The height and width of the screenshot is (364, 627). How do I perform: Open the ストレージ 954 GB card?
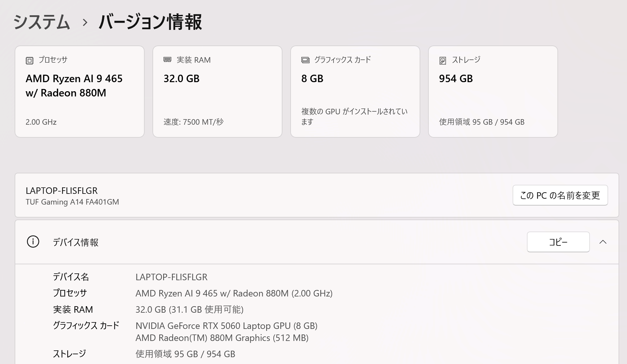click(x=493, y=92)
